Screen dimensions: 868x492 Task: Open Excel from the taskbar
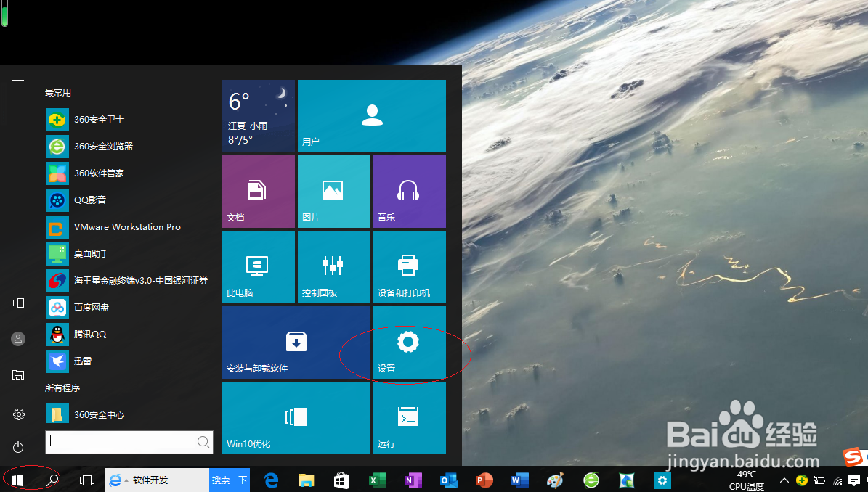coord(378,480)
